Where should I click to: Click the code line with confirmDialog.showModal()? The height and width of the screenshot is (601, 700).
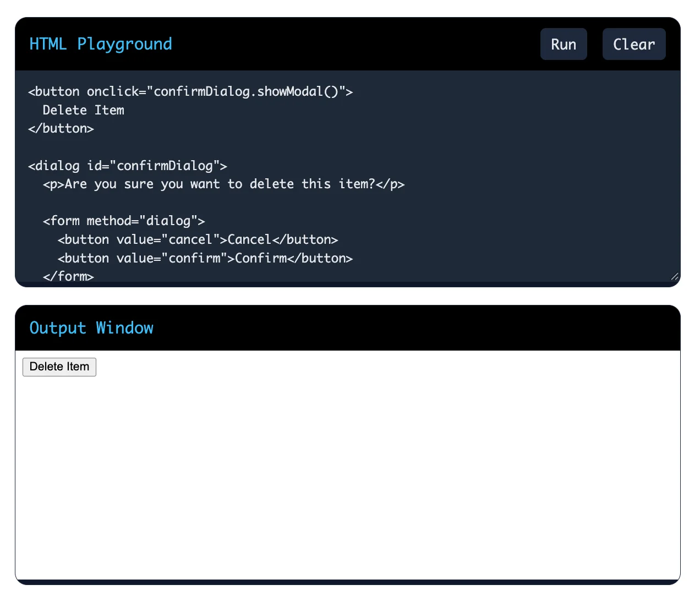click(x=190, y=91)
